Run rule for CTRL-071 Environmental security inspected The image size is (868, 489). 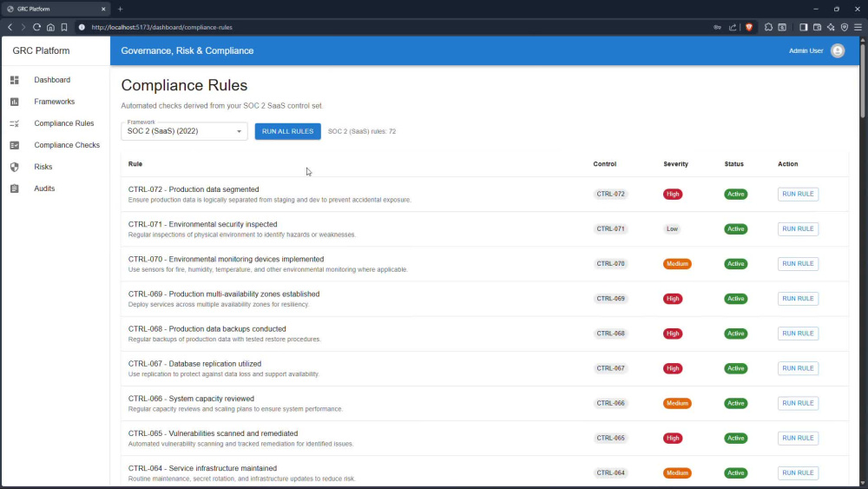click(x=798, y=228)
